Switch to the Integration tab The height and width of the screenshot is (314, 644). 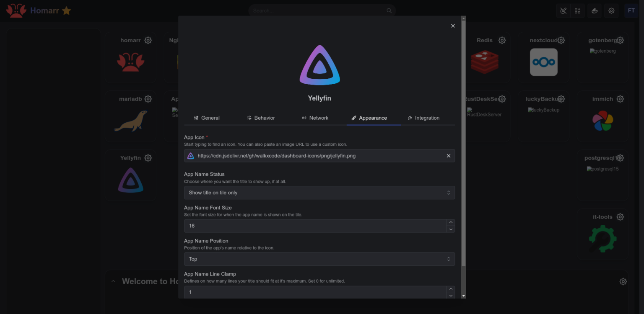(423, 118)
